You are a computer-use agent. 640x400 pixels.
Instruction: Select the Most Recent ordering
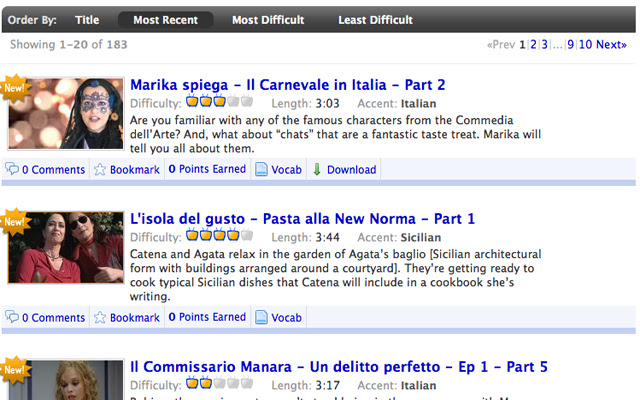(165, 20)
